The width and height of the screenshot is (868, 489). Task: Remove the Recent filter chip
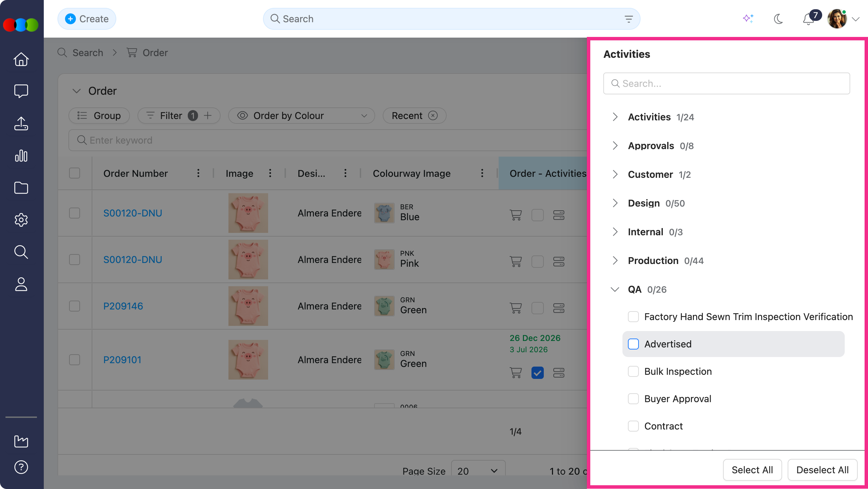tap(433, 116)
